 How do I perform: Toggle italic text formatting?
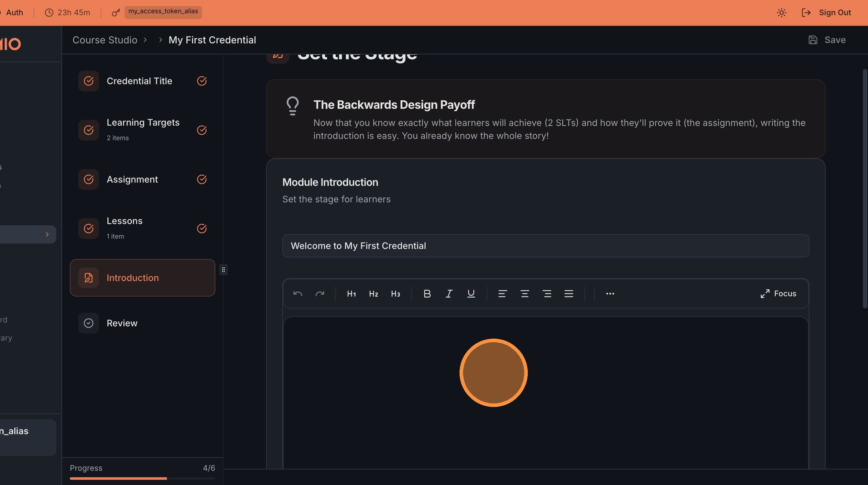(x=449, y=294)
